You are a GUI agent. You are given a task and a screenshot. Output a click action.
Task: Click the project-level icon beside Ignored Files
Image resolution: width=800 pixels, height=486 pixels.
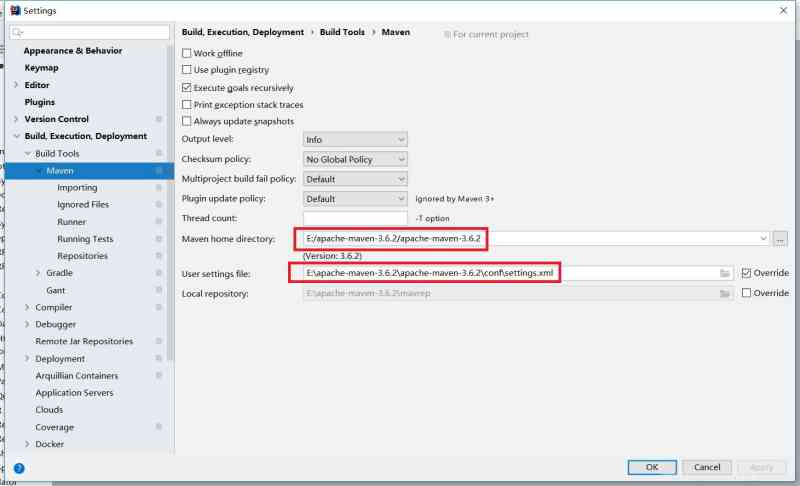pyautogui.click(x=159, y=204)
